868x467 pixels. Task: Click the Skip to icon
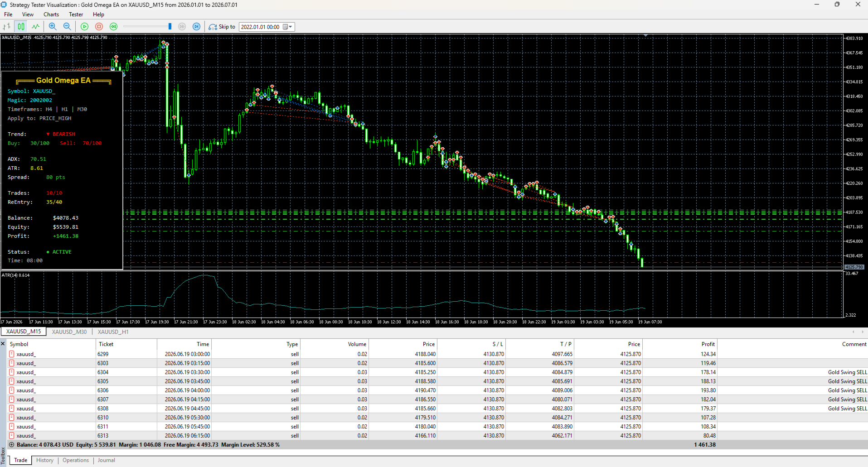tap(213, 27)
